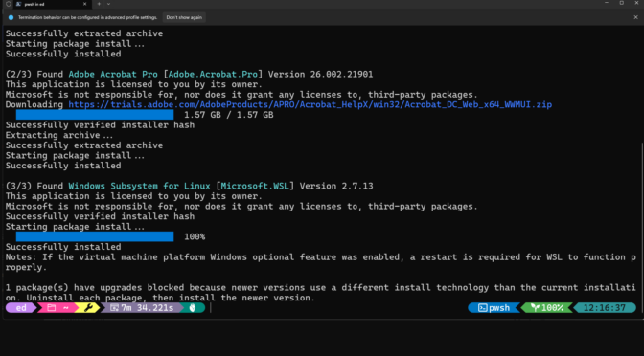644x356 pixels.
Task: Open a new terminal tab with plus
Action: [x=99, y=4]
